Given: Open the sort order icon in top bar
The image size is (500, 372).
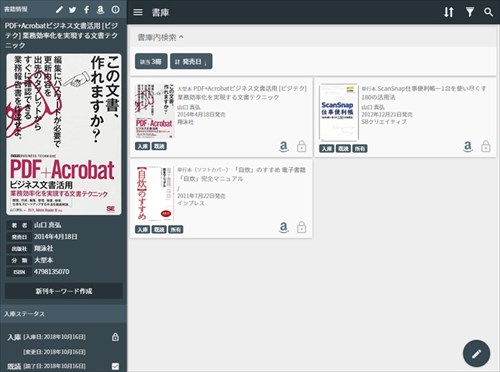Looking at the screenshot, I should pyautogui.click(x=449, y=12).
